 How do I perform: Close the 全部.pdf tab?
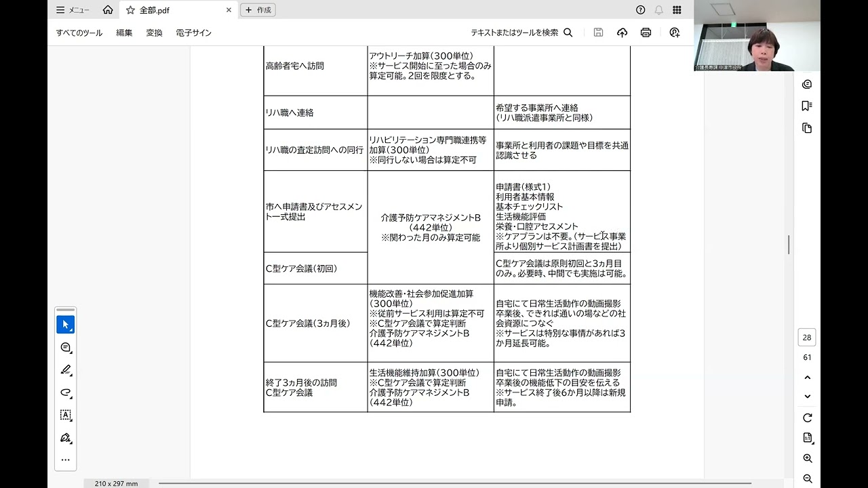pyautogui.click(x=229, y=10)
